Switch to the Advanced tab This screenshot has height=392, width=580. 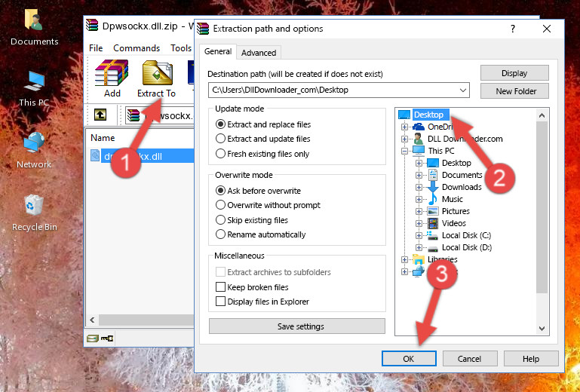(258, 53)
